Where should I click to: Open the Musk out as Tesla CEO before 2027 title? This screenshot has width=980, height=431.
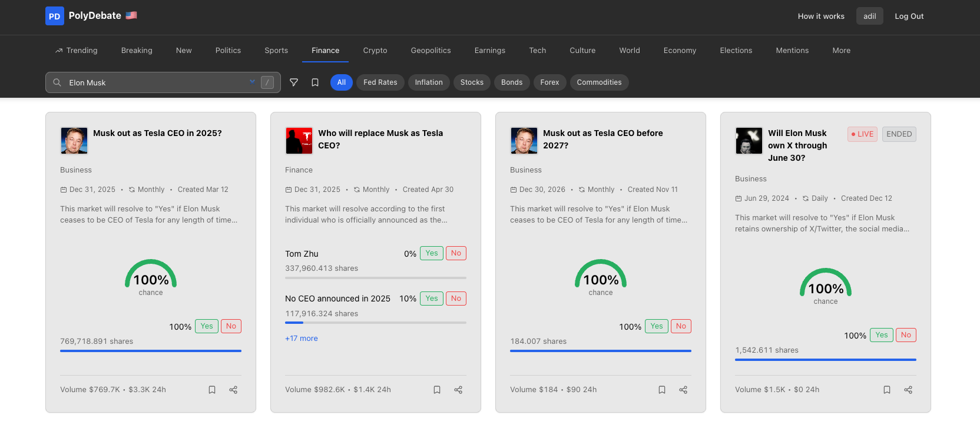pos(602,140)
